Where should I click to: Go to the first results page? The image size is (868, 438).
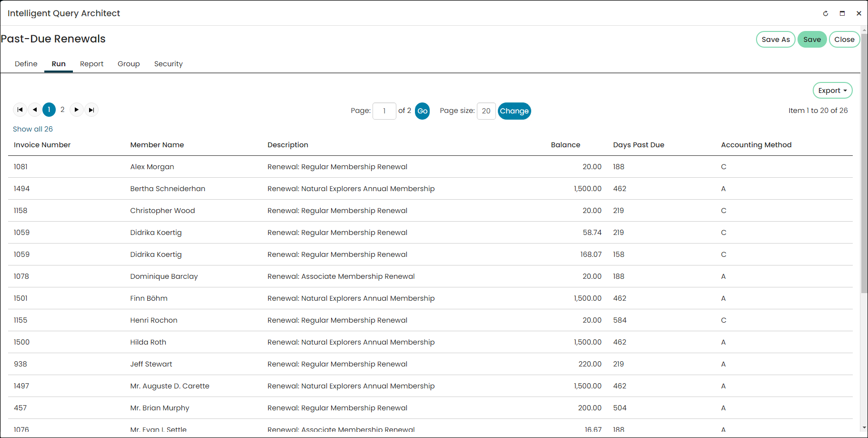pos(20,110)
